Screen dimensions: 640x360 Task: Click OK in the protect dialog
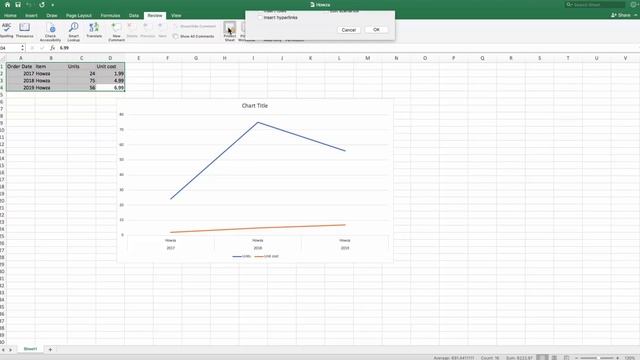[x=376, y=30]
